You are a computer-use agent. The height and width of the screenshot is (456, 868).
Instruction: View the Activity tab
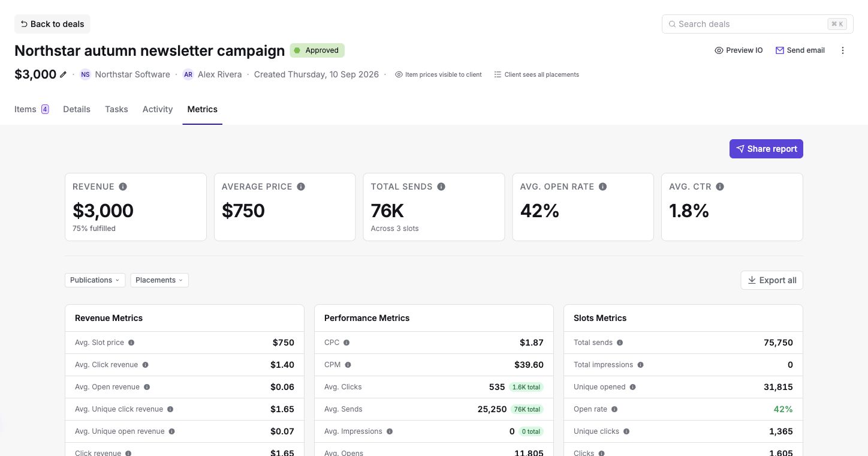click(x=158, y=109)
